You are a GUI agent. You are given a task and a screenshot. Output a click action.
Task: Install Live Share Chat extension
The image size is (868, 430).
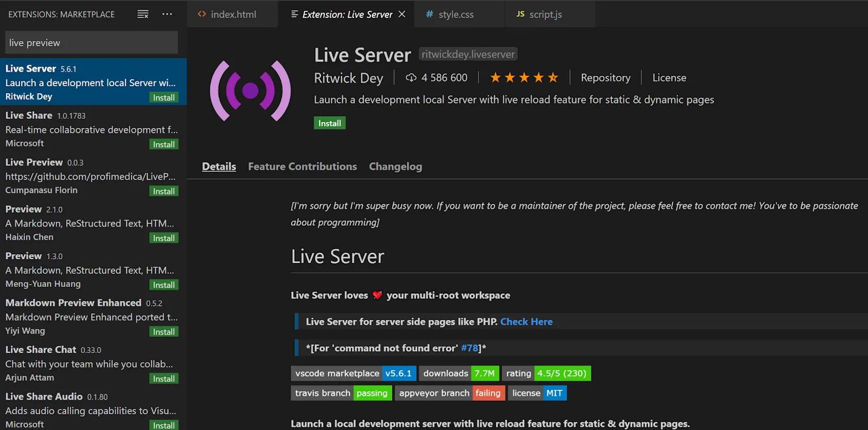point(164,379)
